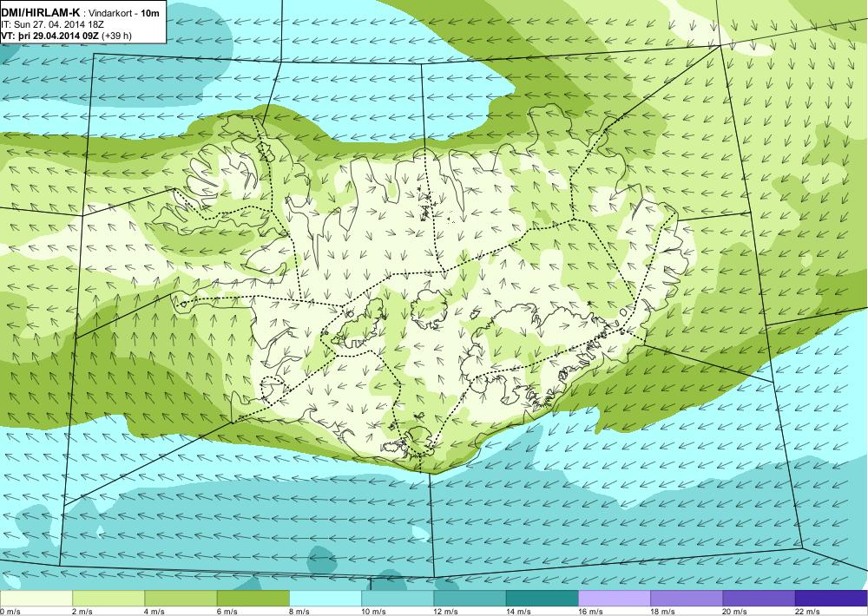868x616 pixels.
Task: Click the '8 m/s' legend label
Action: click(299, 612)
